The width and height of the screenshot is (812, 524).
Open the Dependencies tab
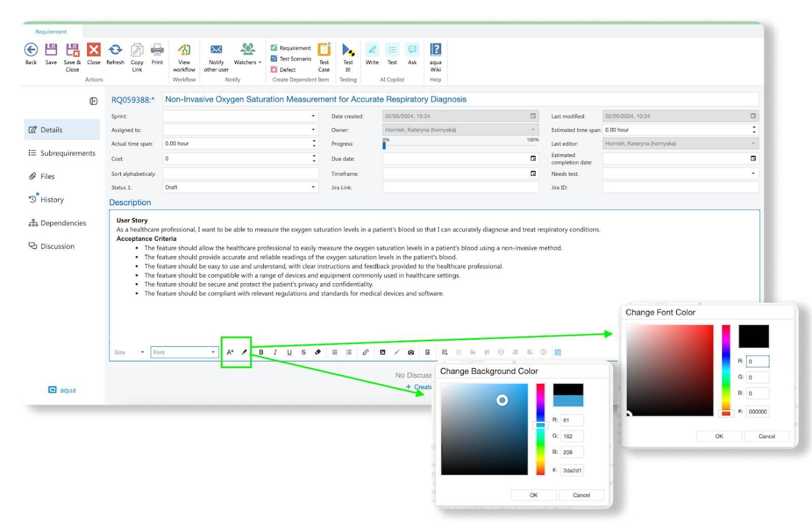pyautogui.click(x=62, y=223)
